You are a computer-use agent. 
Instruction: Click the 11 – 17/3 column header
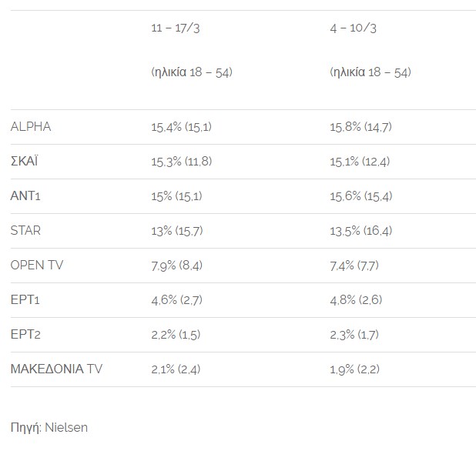[176, 28]
